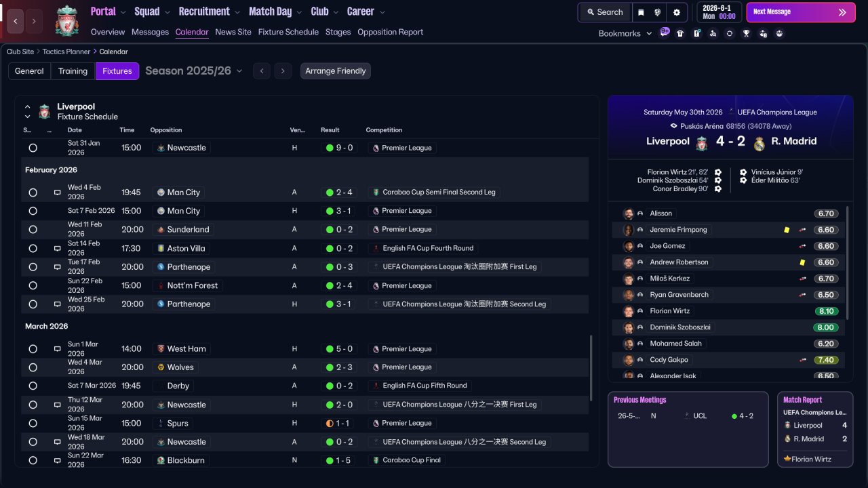Image resolution: width=868 pixels, height=488 pixels.
Task: Click Florian Wirtz's face portrait in lineup
Action: (x=629, y=311)
